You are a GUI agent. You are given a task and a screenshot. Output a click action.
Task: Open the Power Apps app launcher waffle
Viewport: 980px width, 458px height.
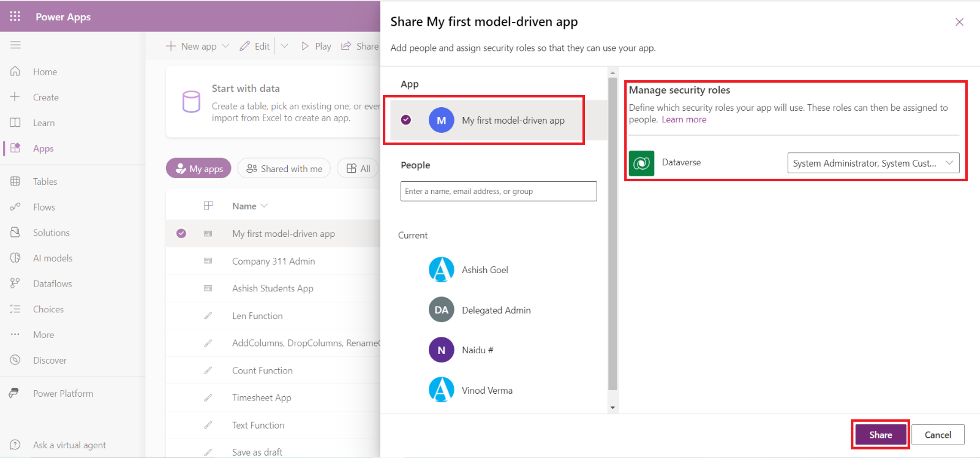pyautogui.click(x=15, y=17)
